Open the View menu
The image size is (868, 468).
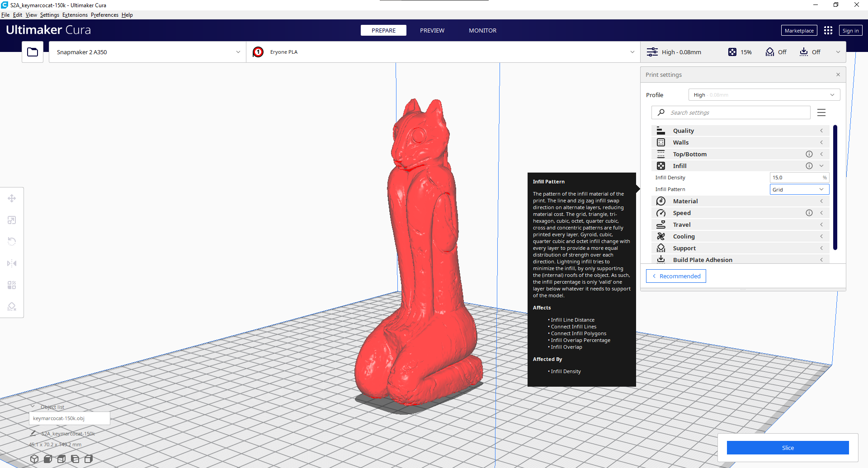click(x=31, y=15)
